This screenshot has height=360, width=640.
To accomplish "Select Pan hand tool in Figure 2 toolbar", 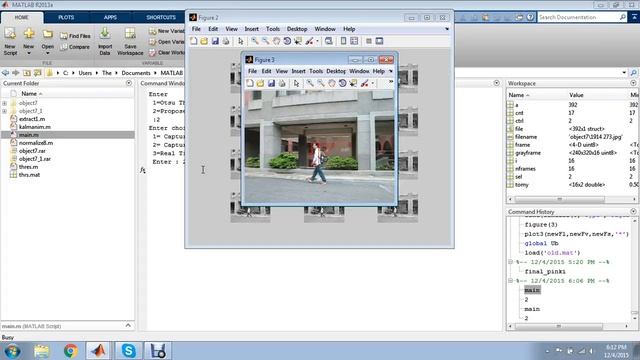I will [276, 41].
